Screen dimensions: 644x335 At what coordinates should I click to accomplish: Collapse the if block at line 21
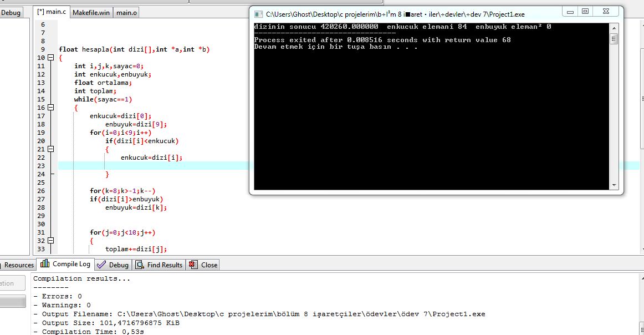50,149
